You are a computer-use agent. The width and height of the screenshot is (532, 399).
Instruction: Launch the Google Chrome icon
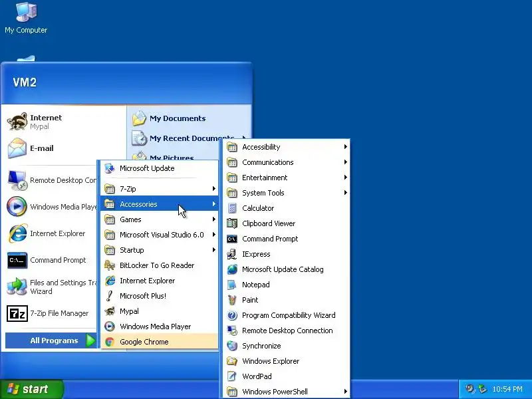(x=110, y=342)
